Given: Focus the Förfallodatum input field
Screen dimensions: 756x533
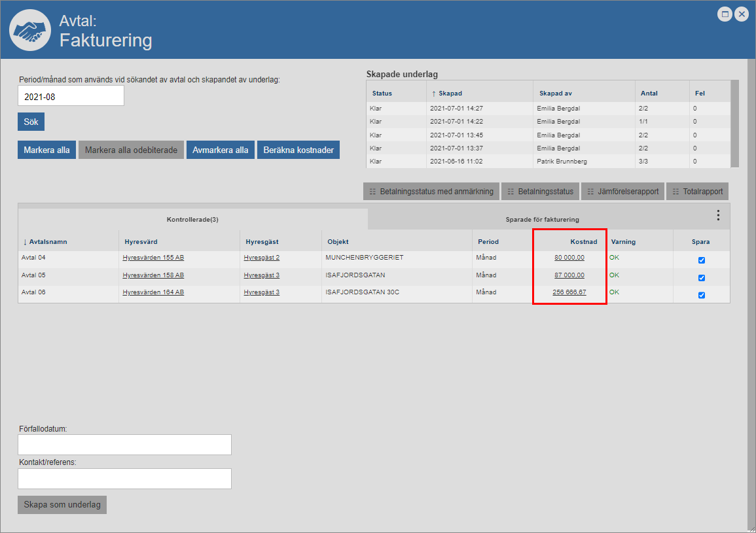Looking at the screenshot, I should tap(124, 445).
